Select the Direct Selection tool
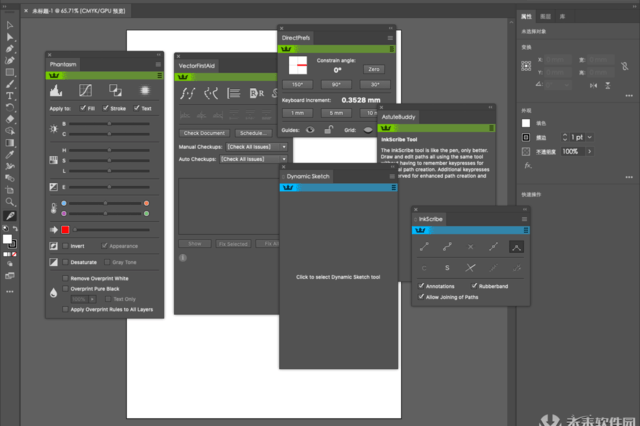 (x=10, y=37)
